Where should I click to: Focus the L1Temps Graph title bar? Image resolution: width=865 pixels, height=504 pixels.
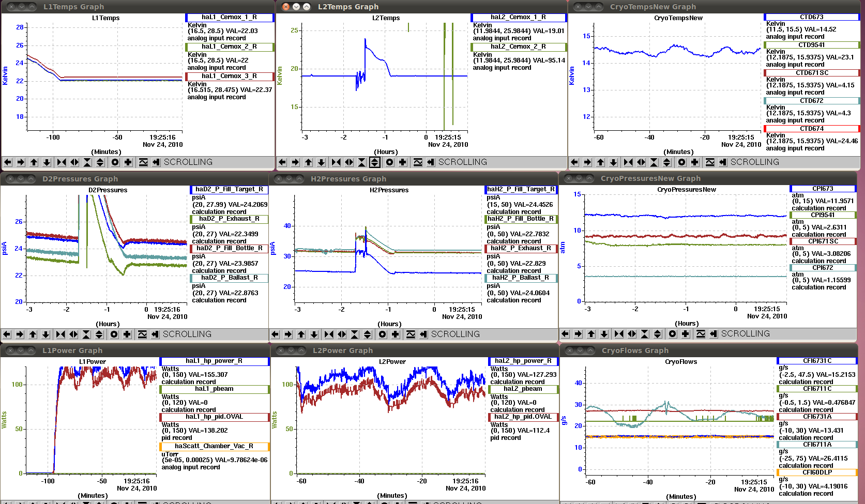pos(138,7)
